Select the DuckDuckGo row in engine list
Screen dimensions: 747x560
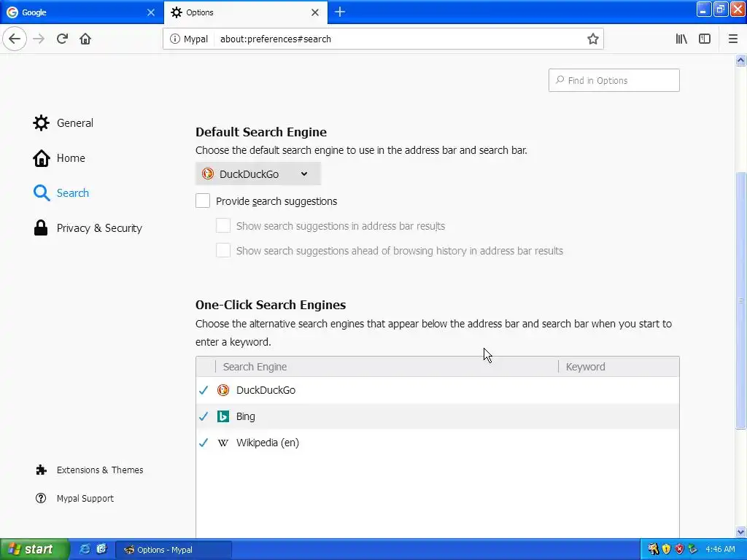point(438,390)
